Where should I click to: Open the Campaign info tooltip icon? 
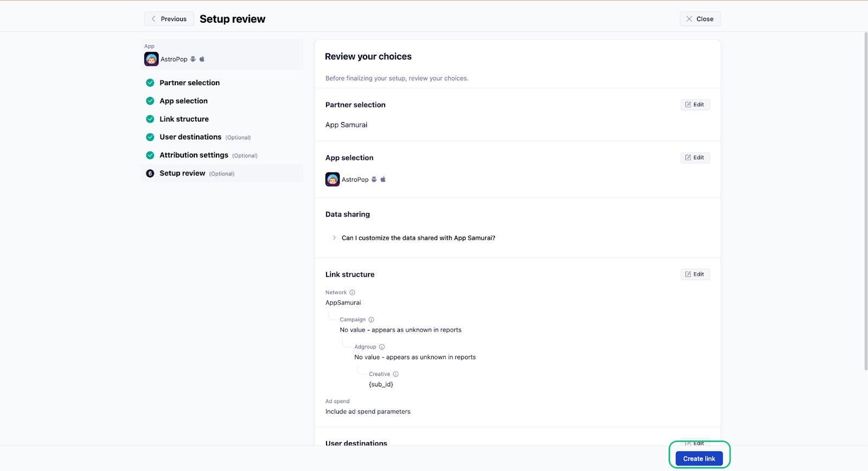pyautogui.click(x=371, y=320)
